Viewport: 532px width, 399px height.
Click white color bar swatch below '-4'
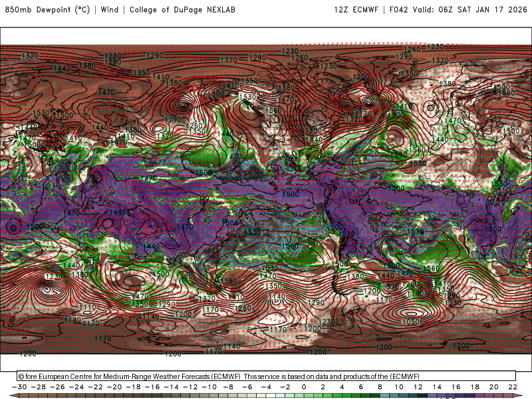point(271,396)
